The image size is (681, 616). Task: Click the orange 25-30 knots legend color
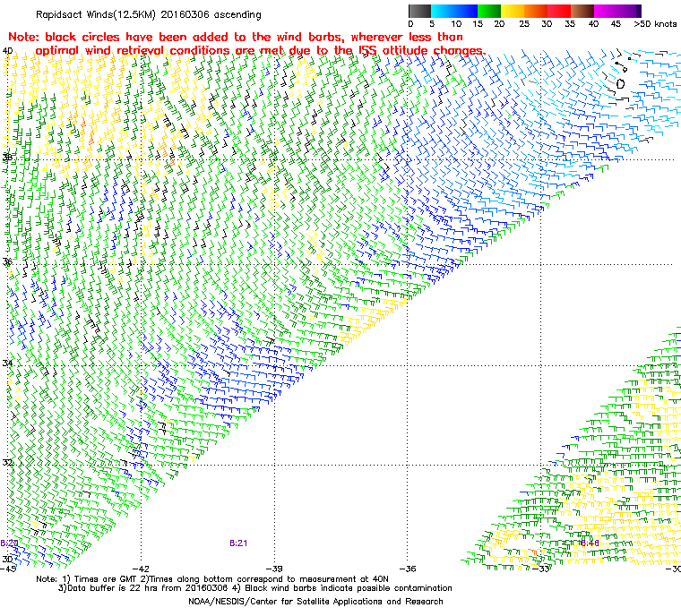tap(536, 11)
